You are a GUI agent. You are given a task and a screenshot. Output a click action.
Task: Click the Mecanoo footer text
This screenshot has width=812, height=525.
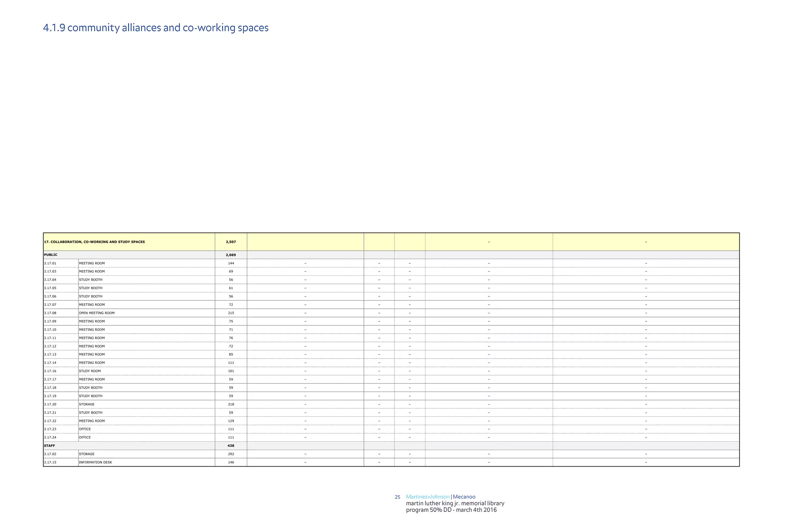pyautogui.click(x=464, y=497)
